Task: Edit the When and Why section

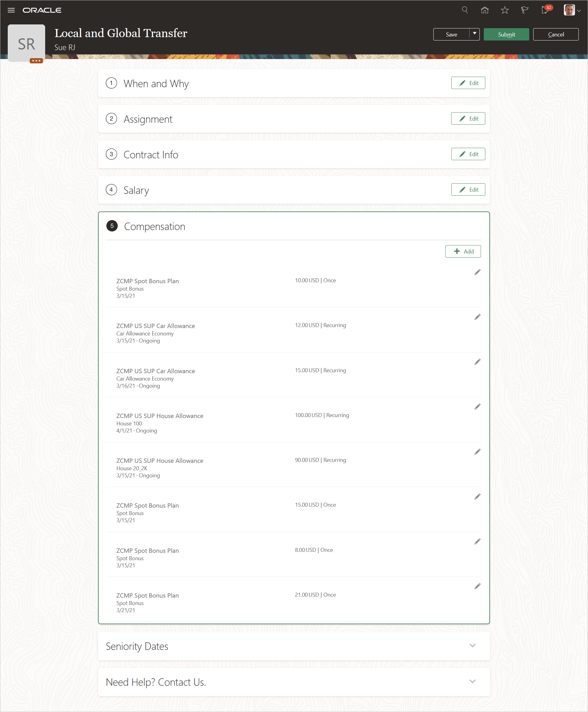Action: pyautogui.click(x=468, y=83)
